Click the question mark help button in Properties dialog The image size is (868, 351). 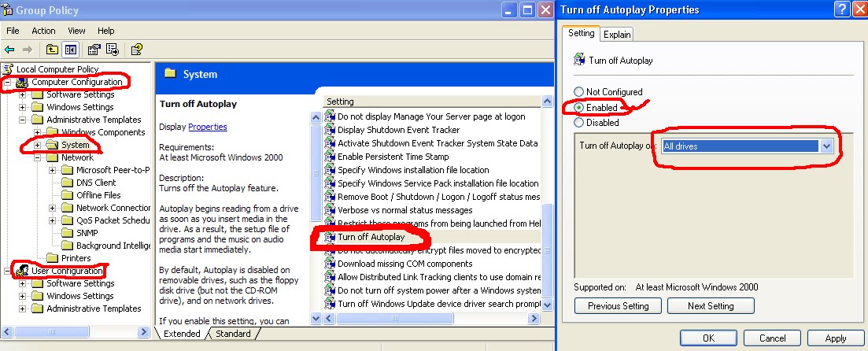[842, 9]
